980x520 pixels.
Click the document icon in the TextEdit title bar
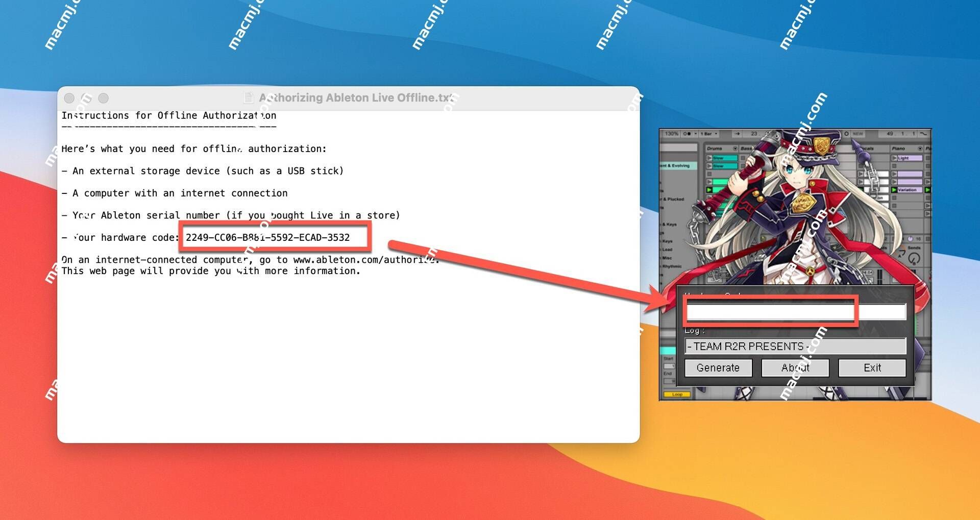tap(249, 97)
